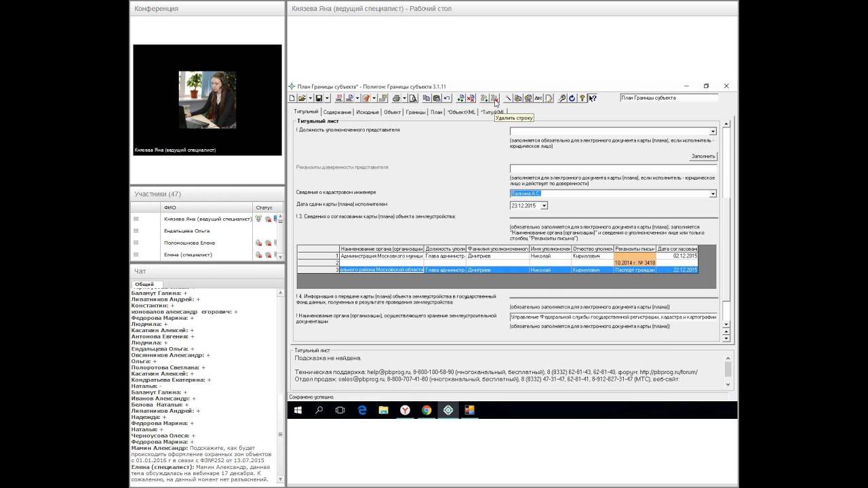Click the microphone status icon for Князева Яна
The height and width of the screenshot is (488, 868).
click(x=258, y=219)
